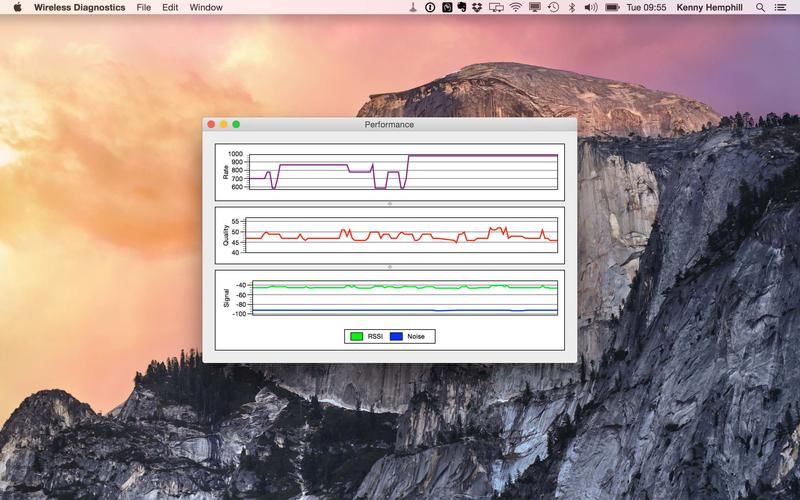This screenshot has height=500, width=800.
Task: Click the 1Password menu bar icon
Action: click(430, 7)
